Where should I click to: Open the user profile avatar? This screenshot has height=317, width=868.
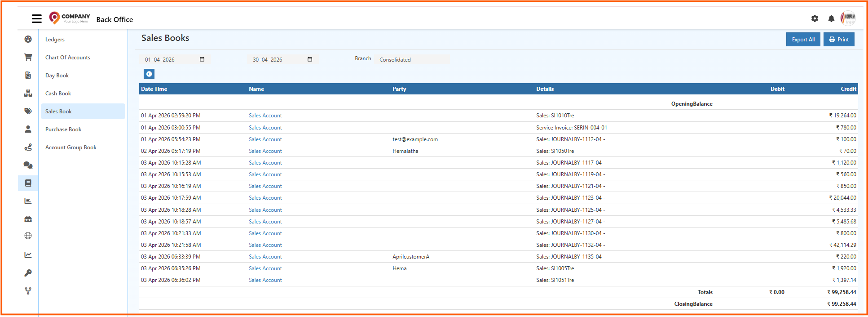pyautogui.click(x=848, y=18)
